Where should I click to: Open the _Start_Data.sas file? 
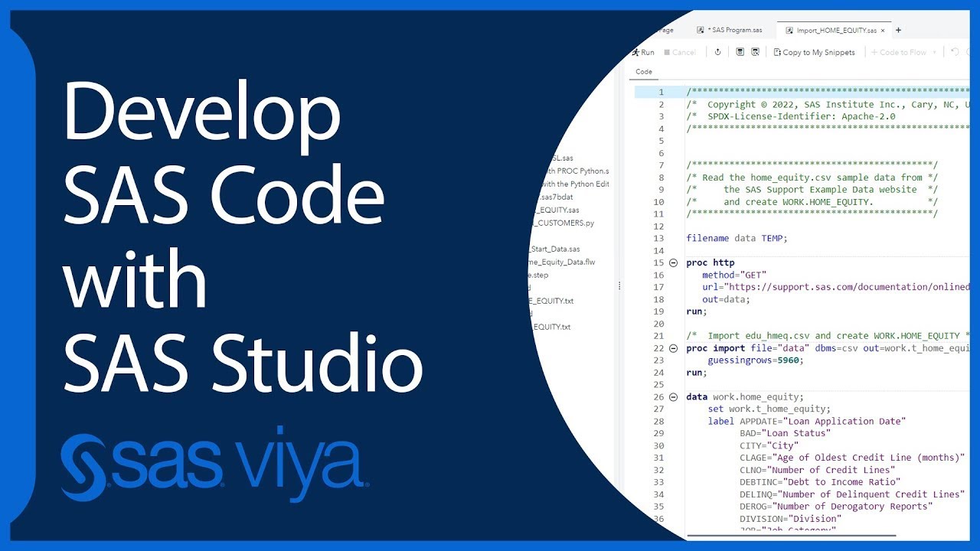click(554, 249)
